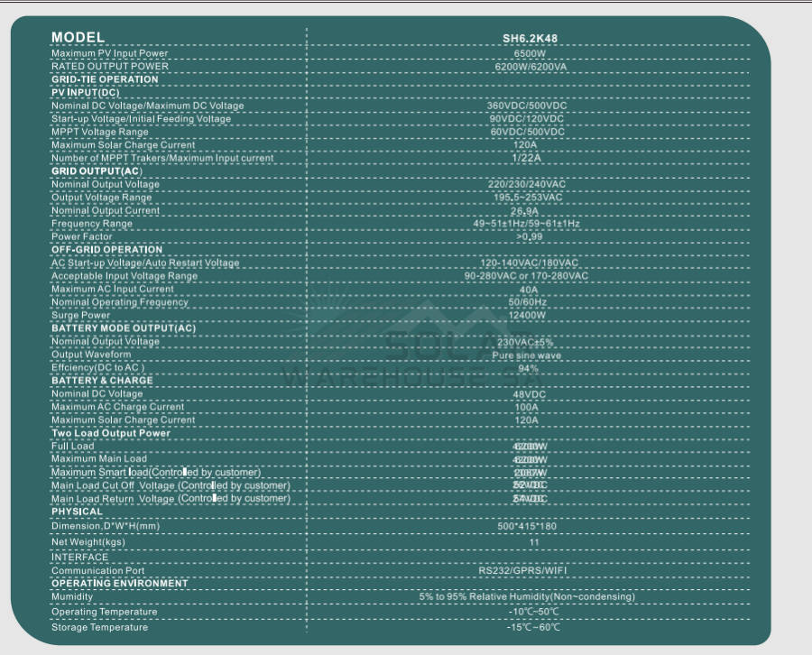The width and height of the screenshot is (812, 655).
Task: Click the GRID-TIE OPERATION section header
Action: [105, 79]
